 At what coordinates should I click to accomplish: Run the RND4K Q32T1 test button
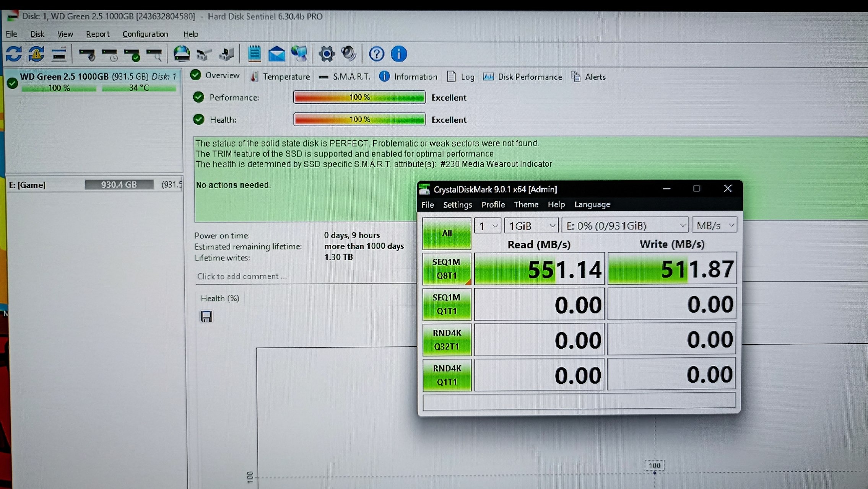tap(447, 339)
